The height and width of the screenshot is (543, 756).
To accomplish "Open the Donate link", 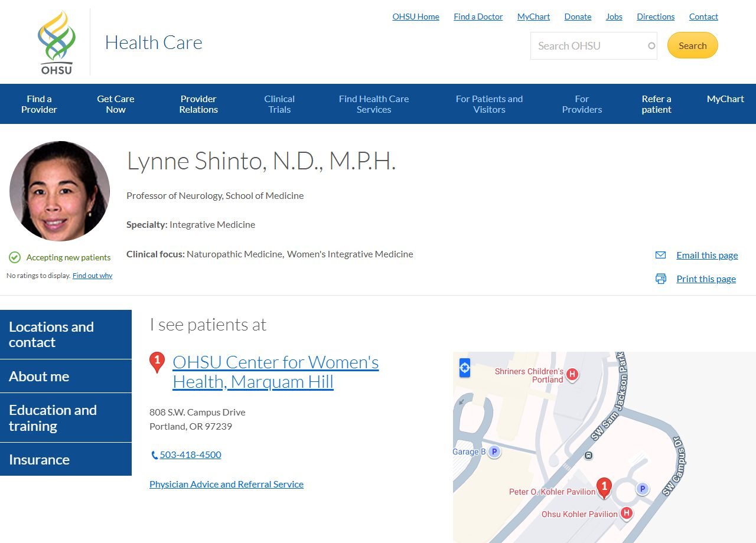I will (x=578, y=17).
